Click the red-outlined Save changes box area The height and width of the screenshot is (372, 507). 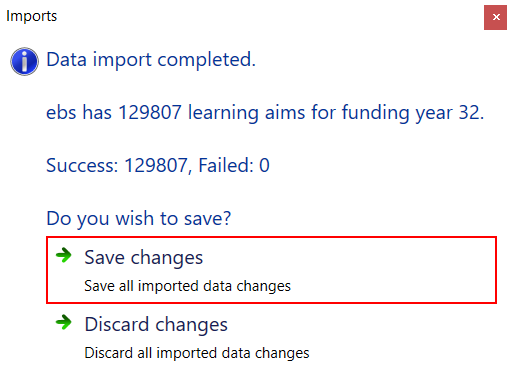click(271, 270)
